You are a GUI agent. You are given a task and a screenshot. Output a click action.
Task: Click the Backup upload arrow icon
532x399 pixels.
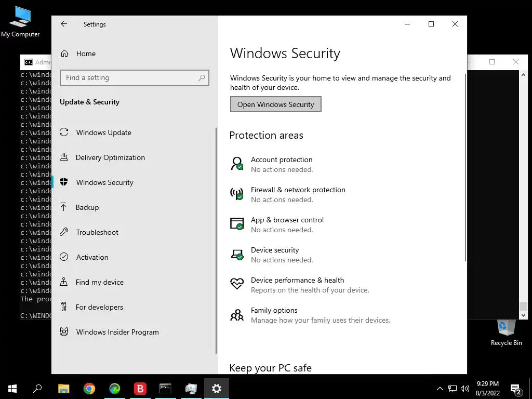point(63,207)
